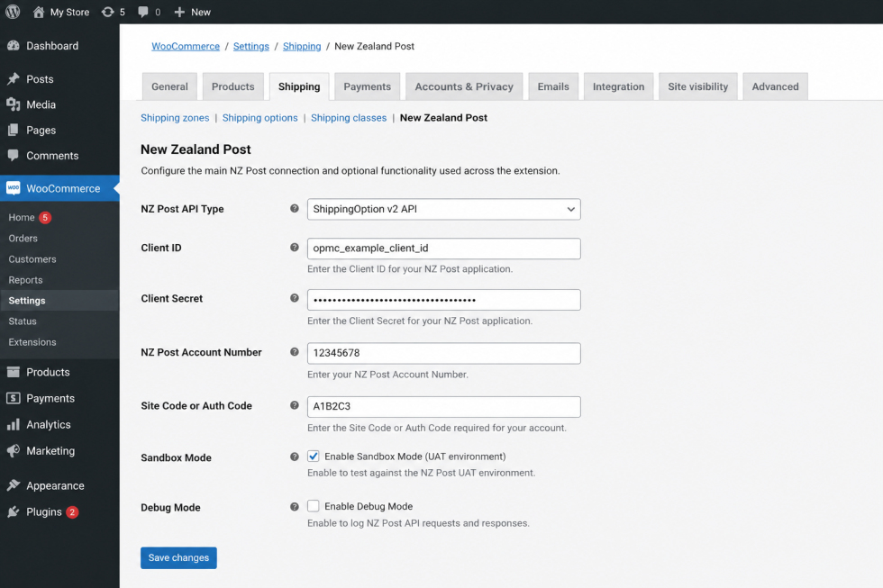The height and width of the screenshot is (588, 883).
Task: Disable the Sandbox Mode checkbox
Action: pyautogui.click(x=314, y=456)
